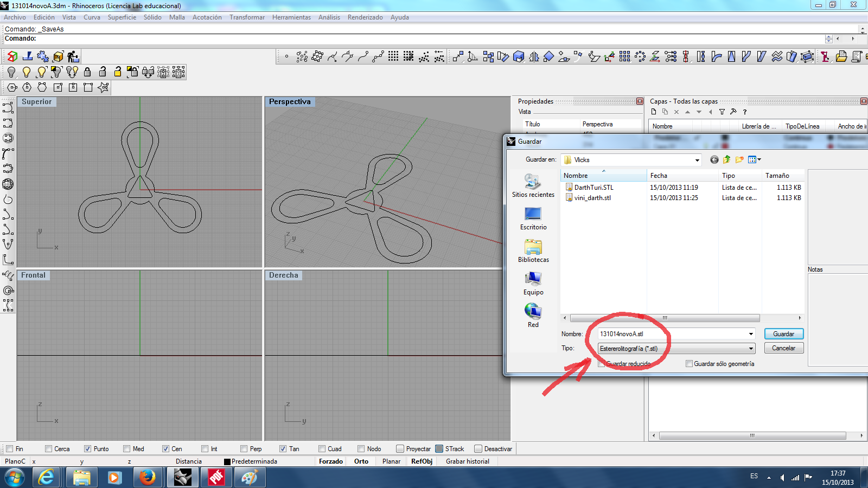Click the Predeterminada layer black color swatch
Screen dimensions: 868x488
227,461
